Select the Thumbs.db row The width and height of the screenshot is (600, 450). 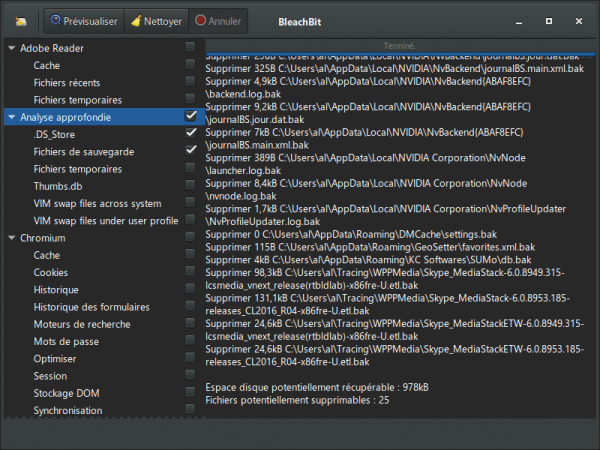[104, 186]
